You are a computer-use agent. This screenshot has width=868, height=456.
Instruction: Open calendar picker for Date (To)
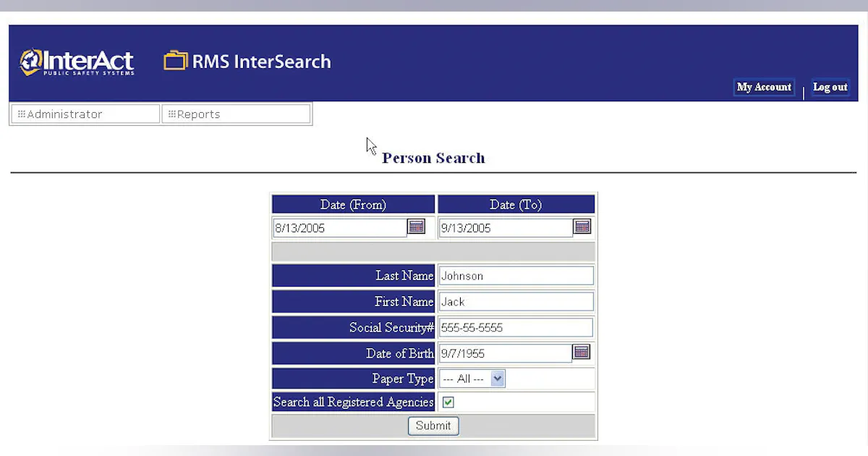(582, 227)
